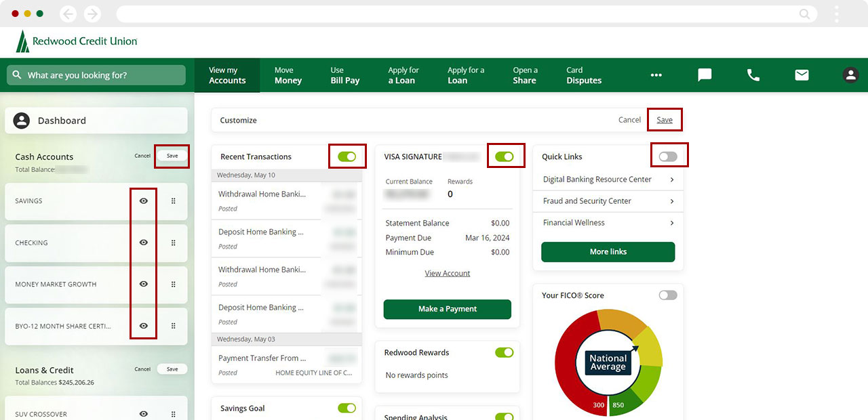Click the More links button

pos(608,252)
